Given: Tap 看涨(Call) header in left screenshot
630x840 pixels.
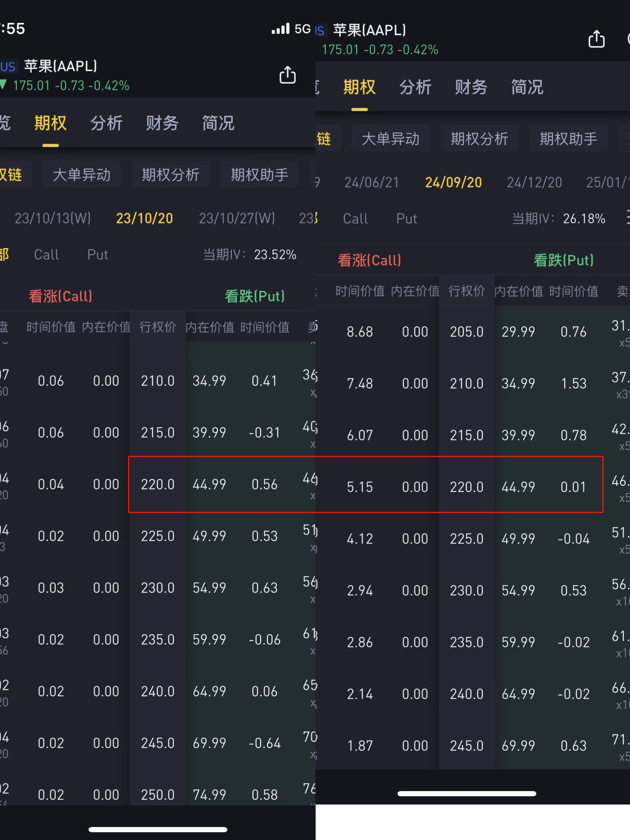Looking at the screenshot, I should (61, 296).
